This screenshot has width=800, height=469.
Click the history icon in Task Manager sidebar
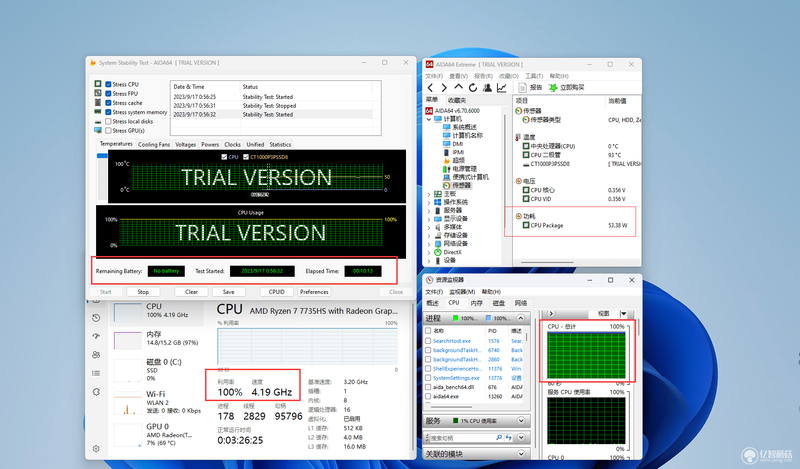point(96,317)
